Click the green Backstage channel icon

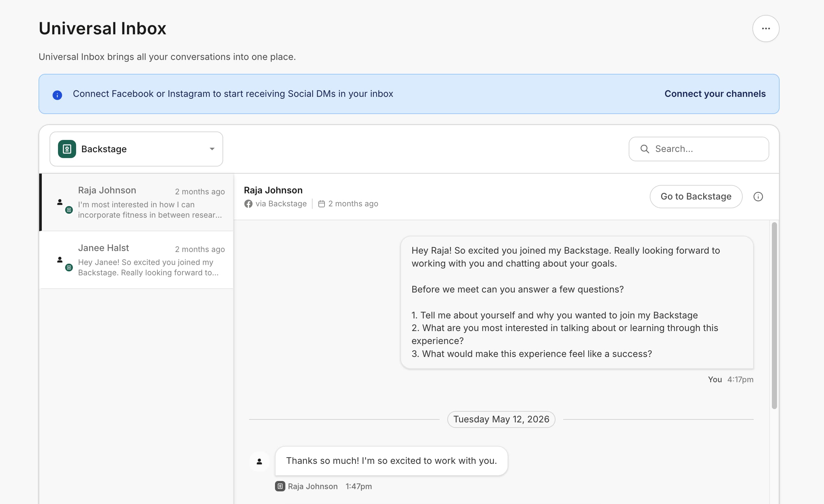[67, 149]
